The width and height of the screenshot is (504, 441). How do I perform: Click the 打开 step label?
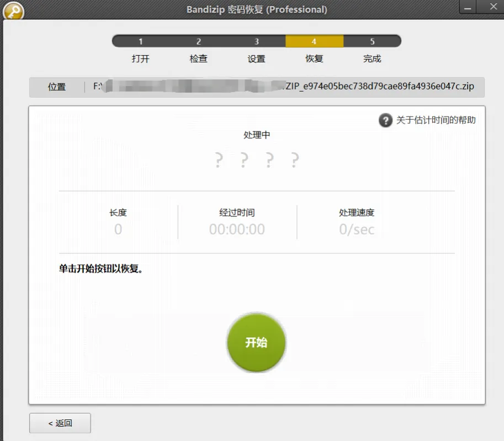140,59
